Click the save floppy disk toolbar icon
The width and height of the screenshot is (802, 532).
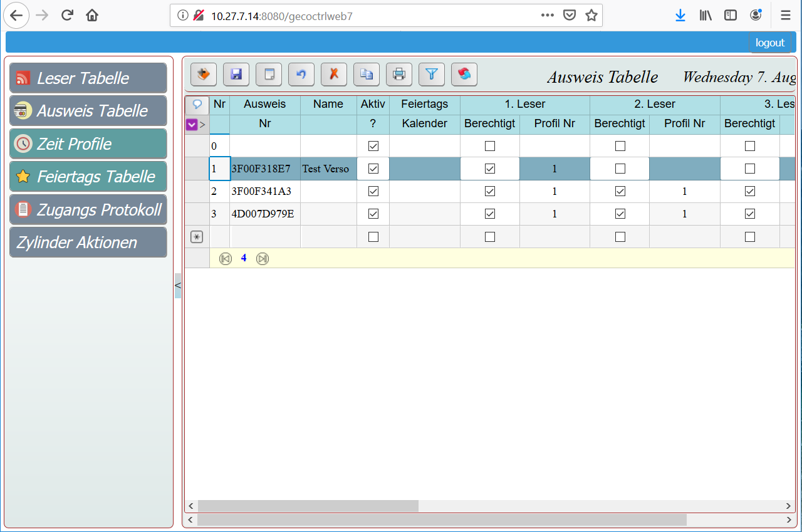point(236,75)
